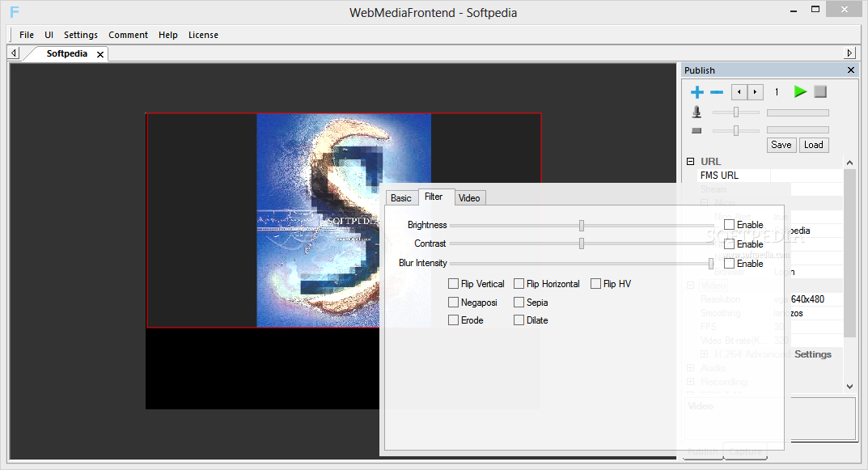
Task: Stop publishing with gray stop button
Action: 820,91
